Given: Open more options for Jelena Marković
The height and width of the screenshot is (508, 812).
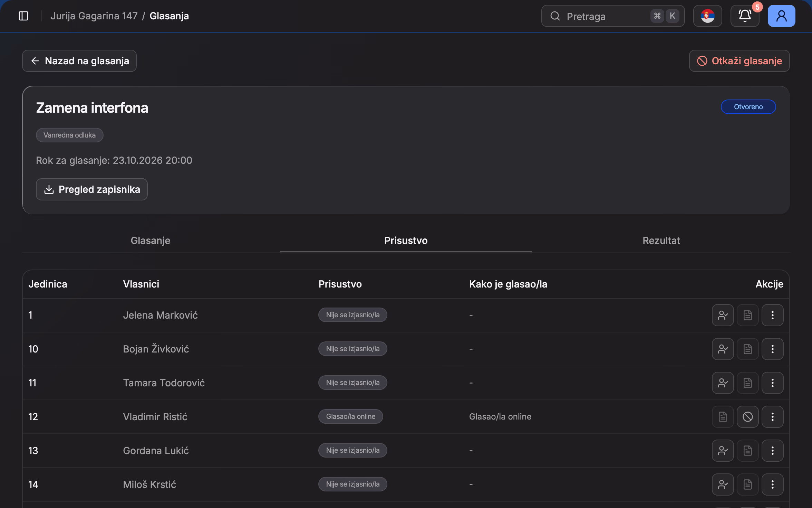Looking at the screenshot, I should (x=772, y=315).
